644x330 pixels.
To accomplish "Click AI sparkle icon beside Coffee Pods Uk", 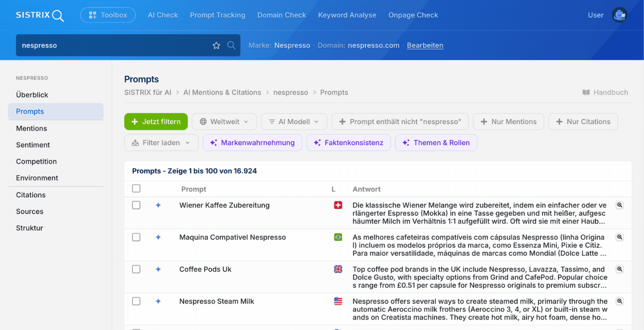I will tap(158, 270).
